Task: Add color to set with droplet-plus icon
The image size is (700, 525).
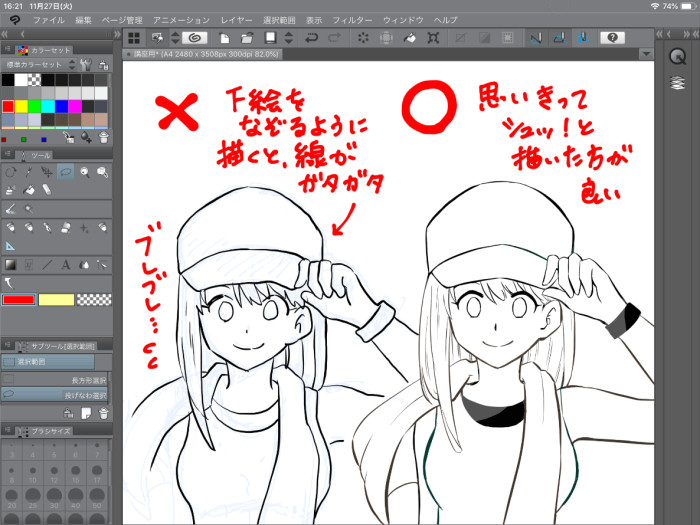Action: tap(86, 138)
